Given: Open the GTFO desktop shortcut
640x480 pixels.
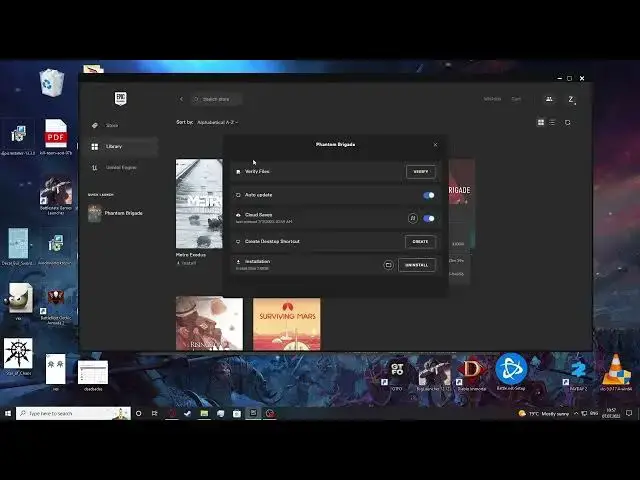Looking at the screenshot, I should point(397,373).
